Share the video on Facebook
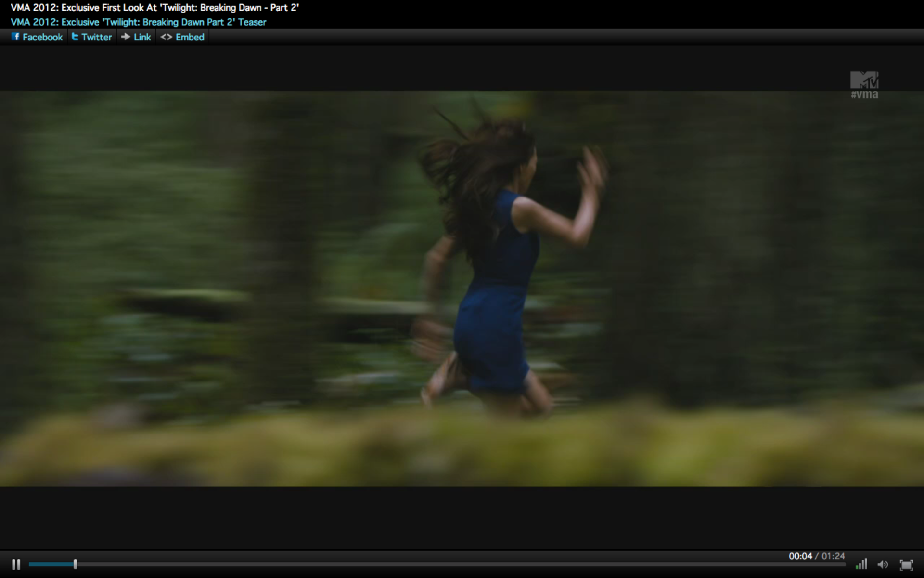The width and height of the screenshot is (924, 578). click(x=42, y=37)
